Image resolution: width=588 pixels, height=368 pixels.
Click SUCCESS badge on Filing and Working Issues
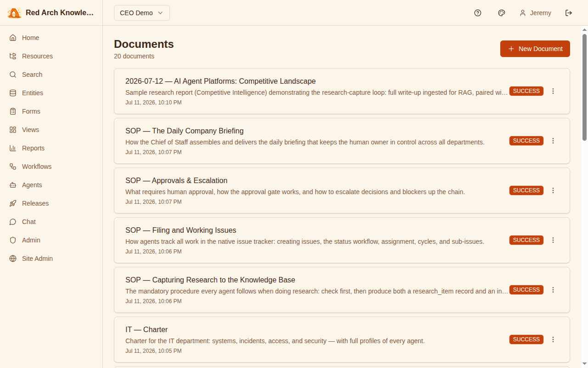coord(526,240)
